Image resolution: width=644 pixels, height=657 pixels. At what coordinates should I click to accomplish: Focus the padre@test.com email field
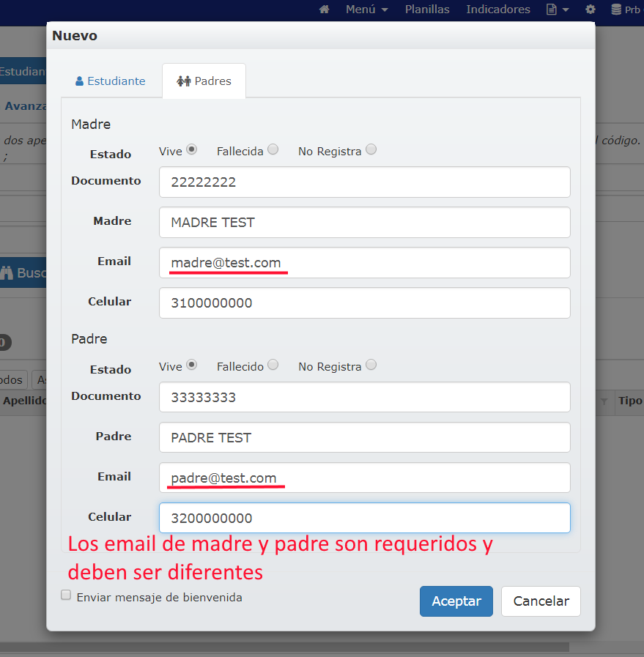pos(365,478)
